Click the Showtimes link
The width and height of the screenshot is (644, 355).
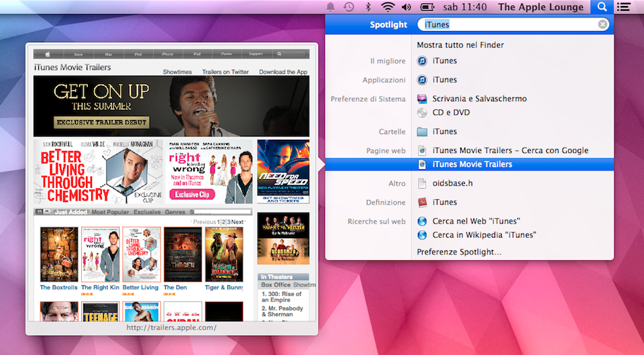(177, 72)
